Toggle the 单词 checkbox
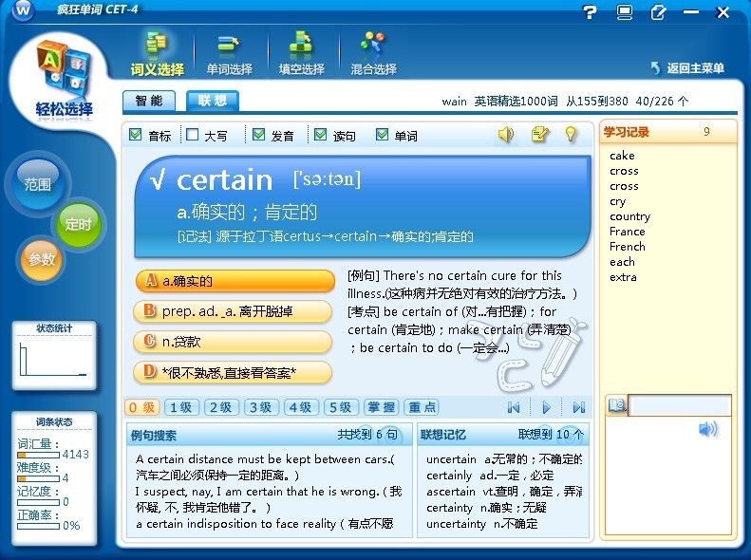This screenshot has width=751, height=560. click(382, 135)
